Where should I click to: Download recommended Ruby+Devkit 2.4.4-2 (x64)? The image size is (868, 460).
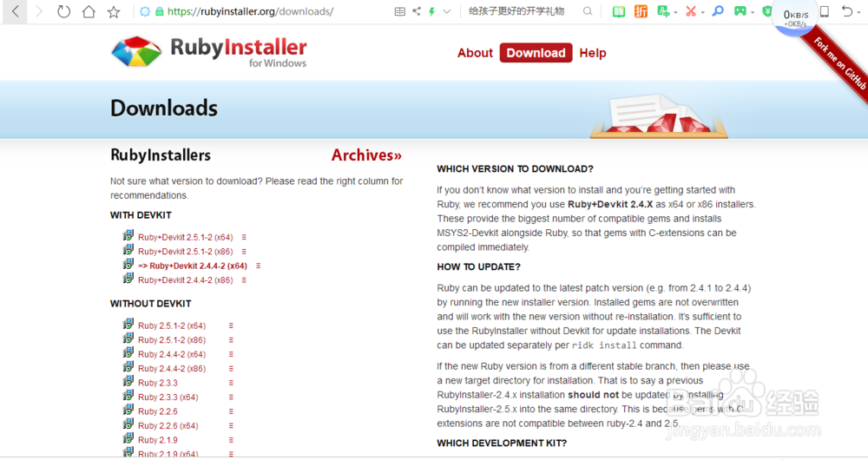[x=193, y=266]
